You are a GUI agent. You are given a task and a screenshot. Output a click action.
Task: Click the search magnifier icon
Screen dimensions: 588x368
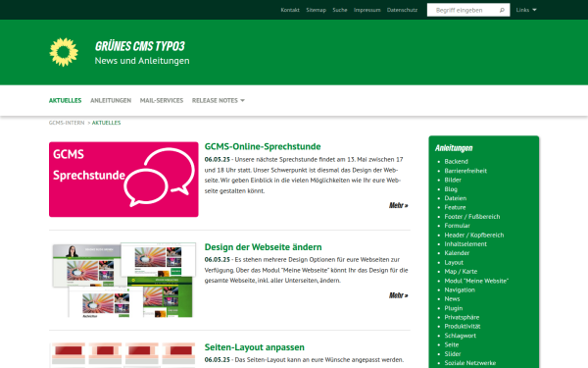[x=502, y=10]
